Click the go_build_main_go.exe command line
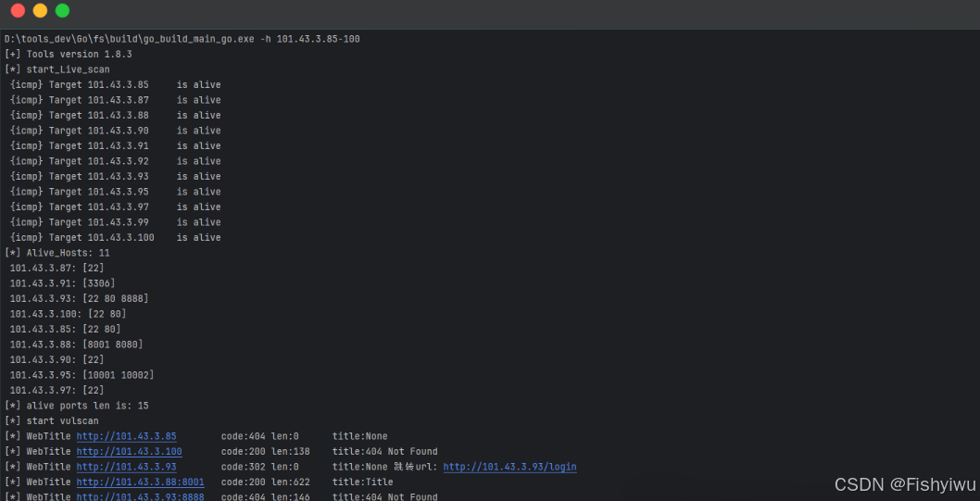The image size is (980, 501). (x=182, y=39)
